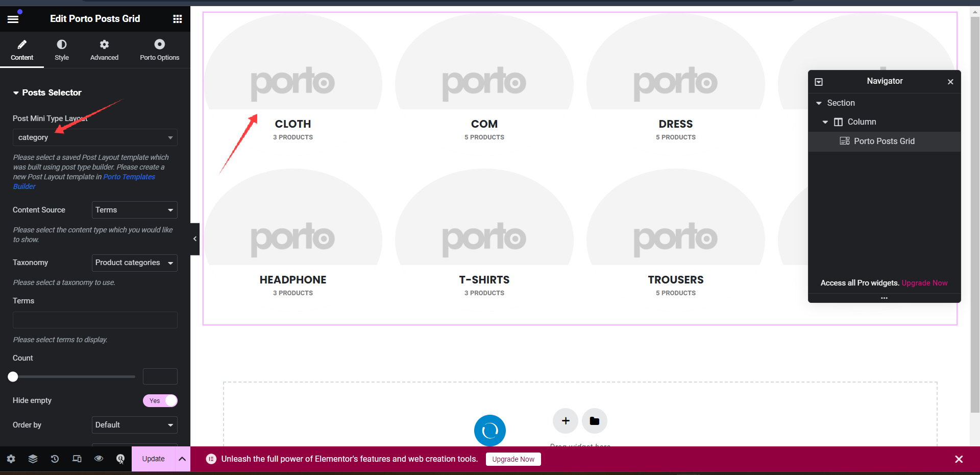
Task: Open the widgets grid panel icon
Action: [177, 19]
